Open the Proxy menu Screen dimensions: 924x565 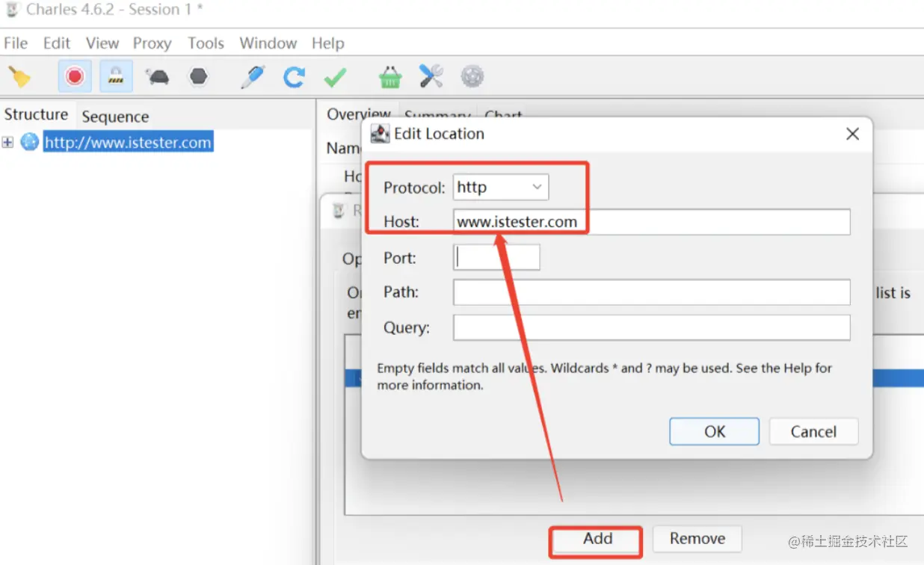153,43
